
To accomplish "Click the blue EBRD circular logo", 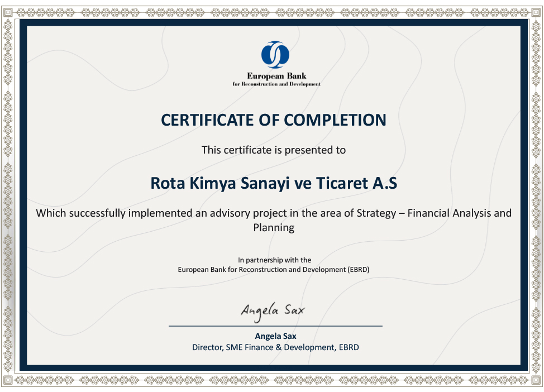I will point(275,55).
